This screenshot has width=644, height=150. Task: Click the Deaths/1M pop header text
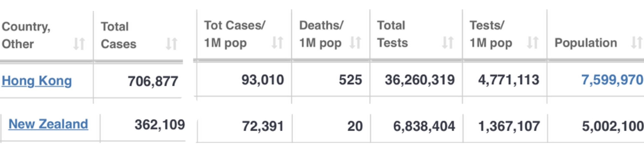click(x=321, y=34)
